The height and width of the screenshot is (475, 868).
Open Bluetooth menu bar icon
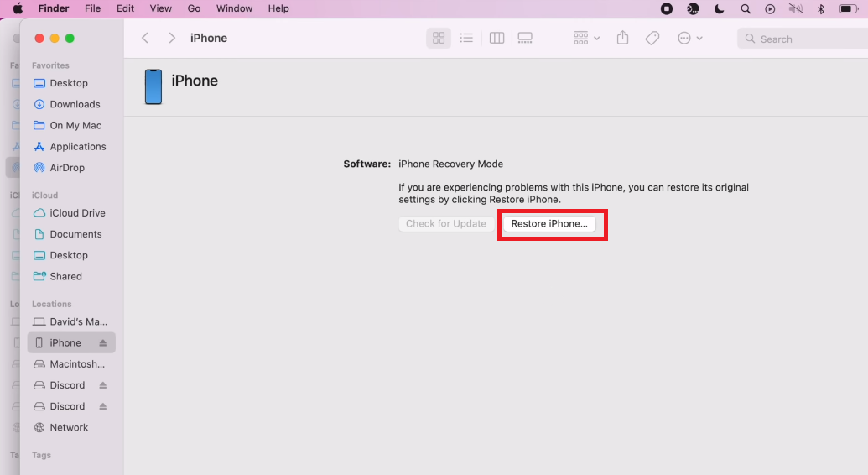(x=821, y=8)
